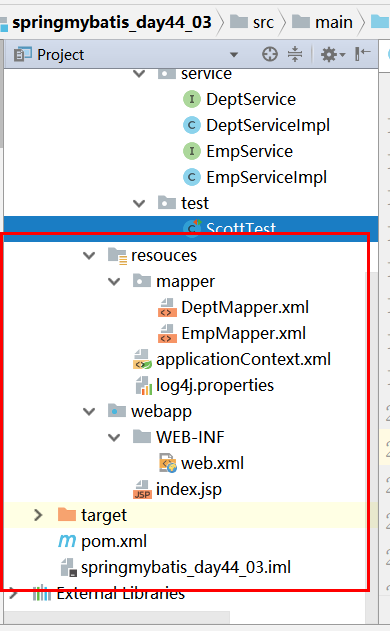This screenshot has width=390, height=631.
Task: Click the applicationContext.xml Spring config icon
Action: (142, 359)
